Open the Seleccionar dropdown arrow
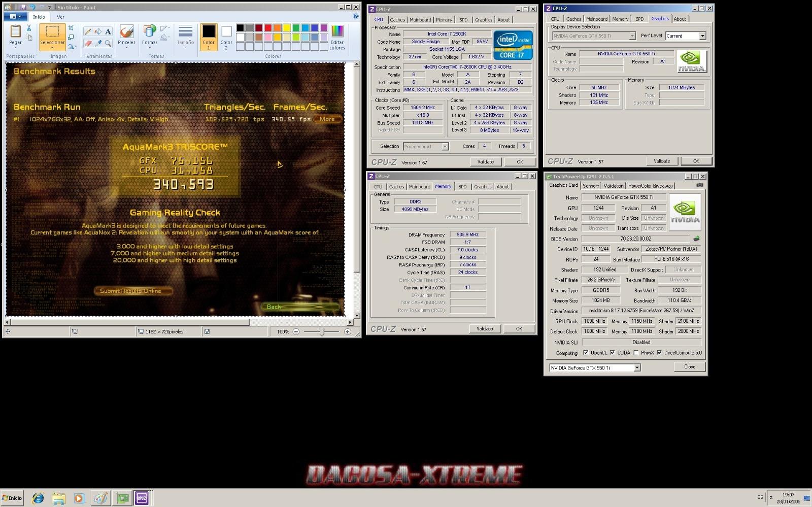This screenshot has width=812, height=507. tap(52, 47)
